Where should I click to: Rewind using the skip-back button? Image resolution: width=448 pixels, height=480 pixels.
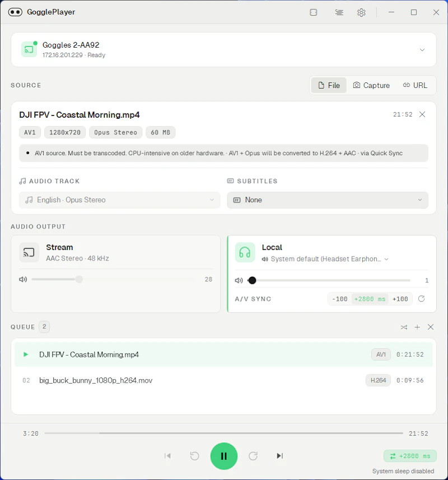tap(194, 456)
